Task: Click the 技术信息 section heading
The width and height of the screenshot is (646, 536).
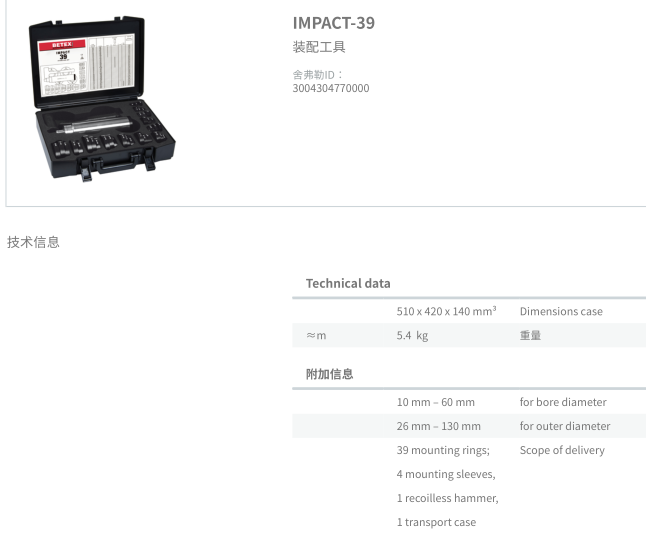Action: (33, 242)
